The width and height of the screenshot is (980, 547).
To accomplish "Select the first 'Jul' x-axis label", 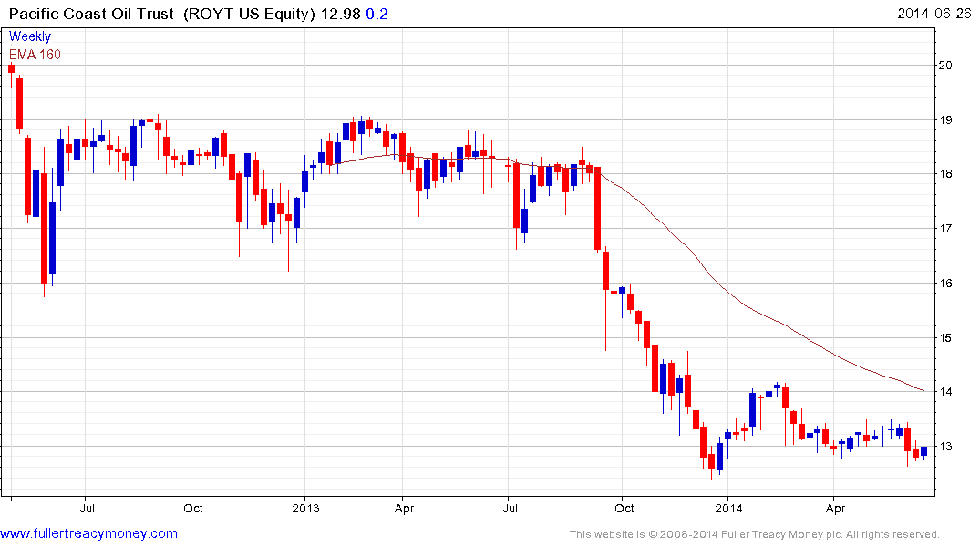I will [x=87, y=508].
